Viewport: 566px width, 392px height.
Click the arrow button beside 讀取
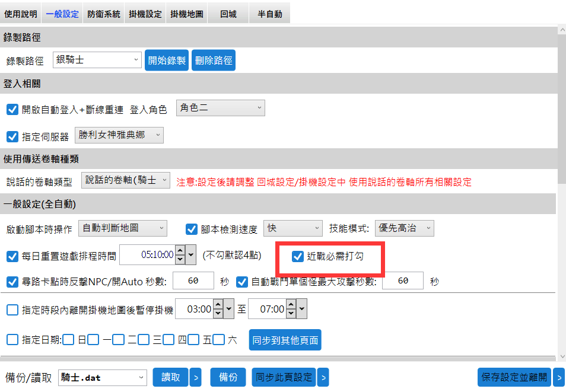click(x=195, y=377)
